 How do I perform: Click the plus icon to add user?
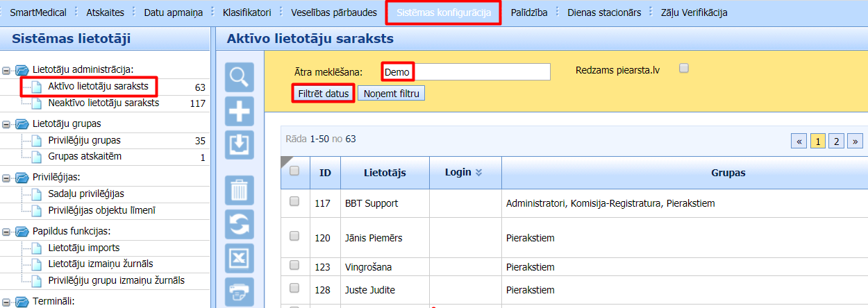240,111
